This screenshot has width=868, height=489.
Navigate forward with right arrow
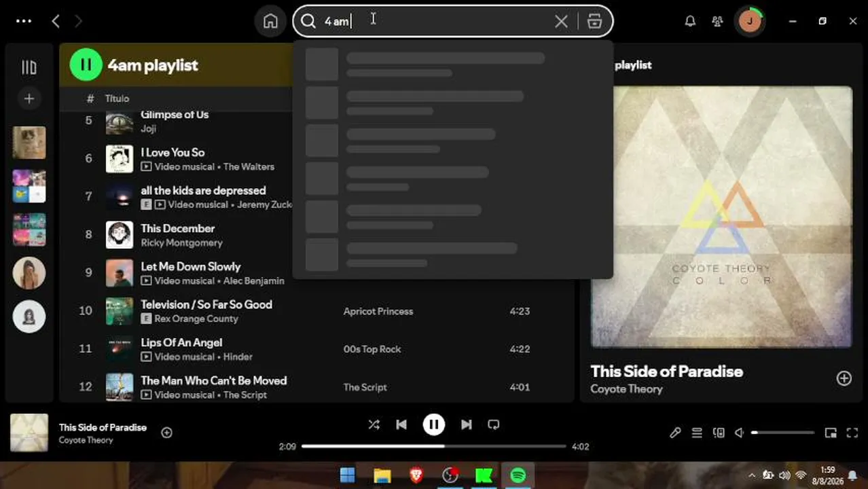[78, 21]
